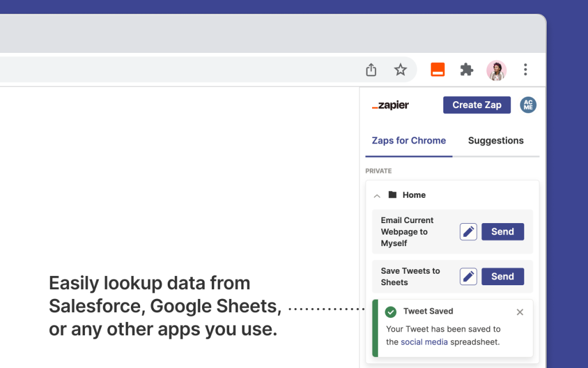Click the share icon in the address bar
This screenshot has height=368, width=588.
pos(371,70)
